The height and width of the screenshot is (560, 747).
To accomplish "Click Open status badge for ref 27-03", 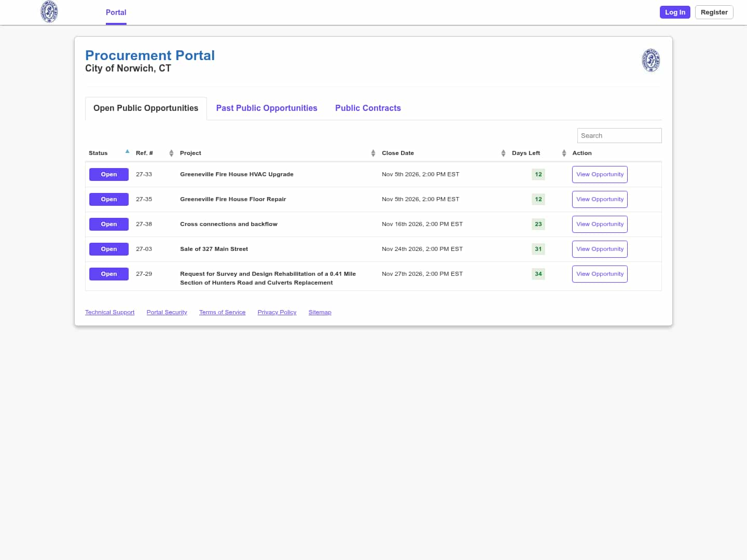I will pos(109,249).
